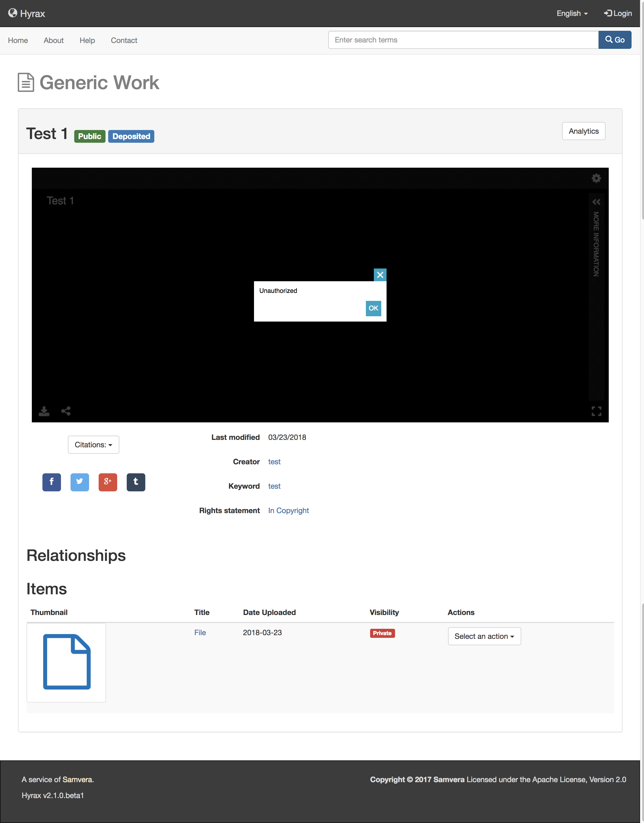
Task: Go to Home page
Action: coord(18,40)
